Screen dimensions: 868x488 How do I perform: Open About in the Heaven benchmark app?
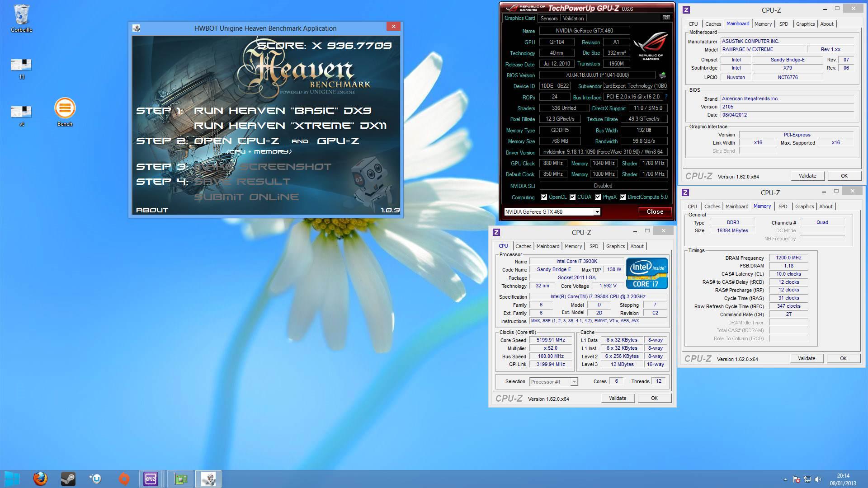[x=152, y=210]
